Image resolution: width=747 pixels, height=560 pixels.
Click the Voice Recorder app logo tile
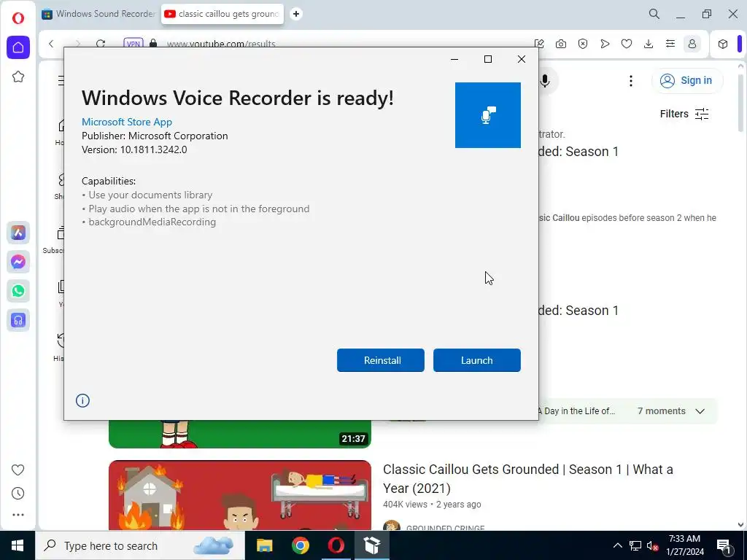487,114
